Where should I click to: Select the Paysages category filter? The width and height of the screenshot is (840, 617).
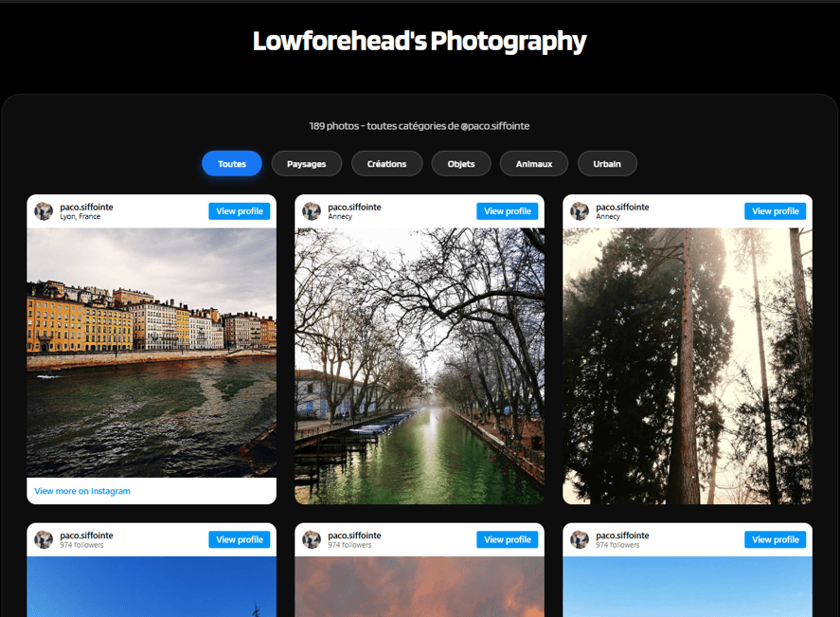click(306, 163)
